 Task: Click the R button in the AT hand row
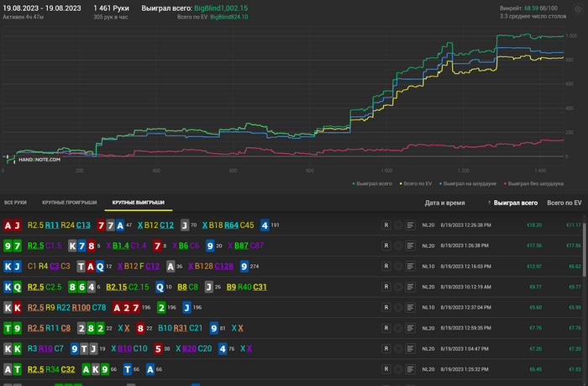click(386, 369)
